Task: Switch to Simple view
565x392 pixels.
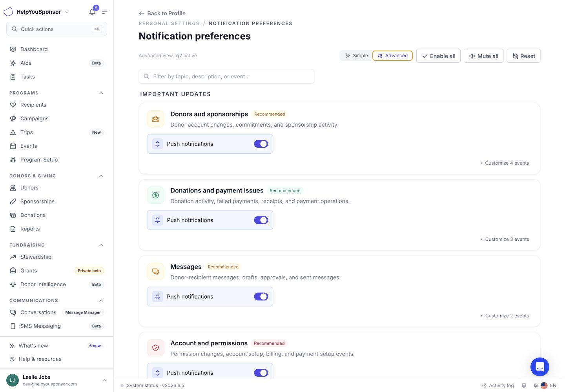Action: click(356, 56)
